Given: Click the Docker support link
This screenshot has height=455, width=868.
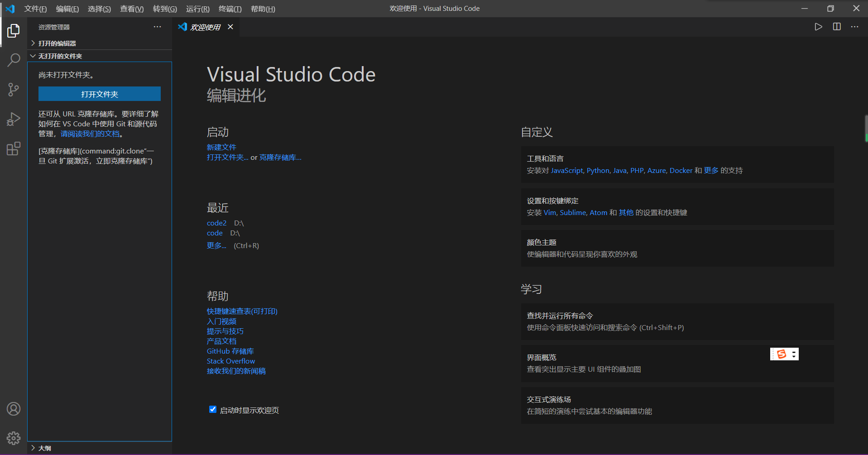Looking at the screenshot, I should tap(681, 170).
